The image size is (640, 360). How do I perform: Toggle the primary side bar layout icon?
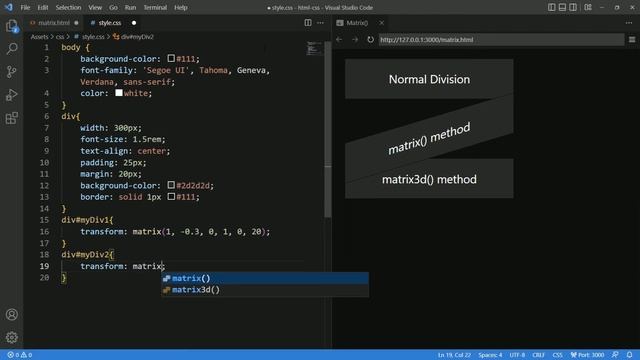tap(551, 7)
